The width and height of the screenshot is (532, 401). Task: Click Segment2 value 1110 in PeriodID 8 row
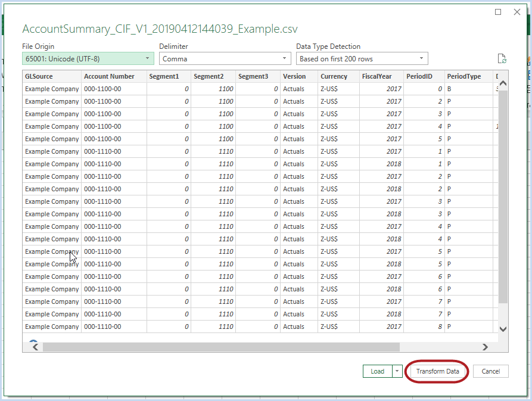[213, 327]
